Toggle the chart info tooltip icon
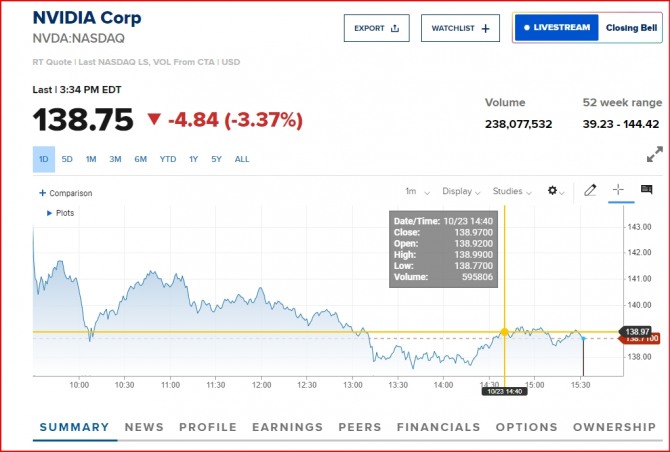The image size is (670, 452). pyautogui.click(x=646, y=190)
